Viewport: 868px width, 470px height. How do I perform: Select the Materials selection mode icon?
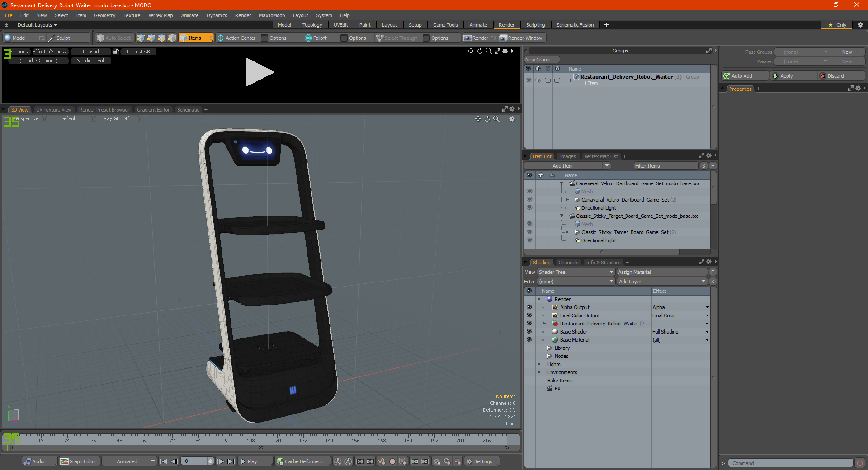coord(172,38)
